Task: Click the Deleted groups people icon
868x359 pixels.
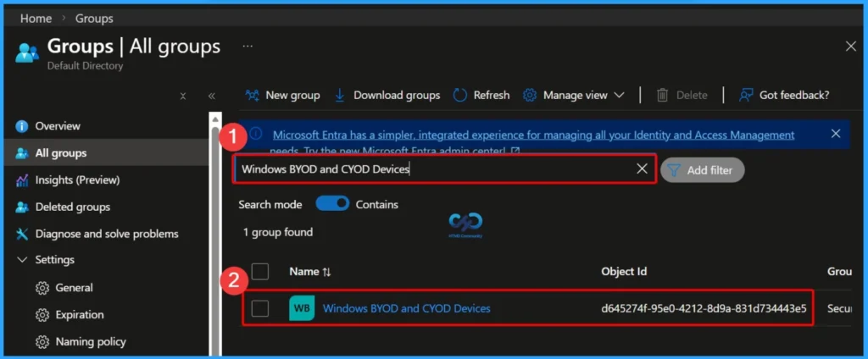Action: tap(22, 207)
